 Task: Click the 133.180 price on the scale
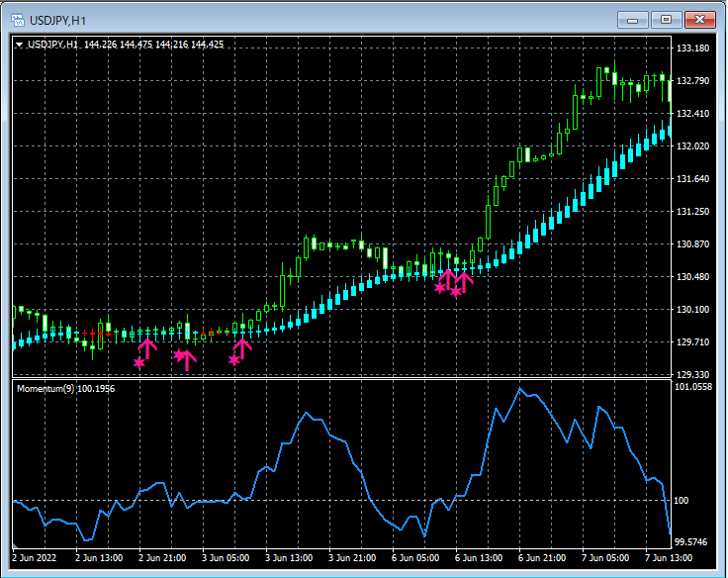694,48
